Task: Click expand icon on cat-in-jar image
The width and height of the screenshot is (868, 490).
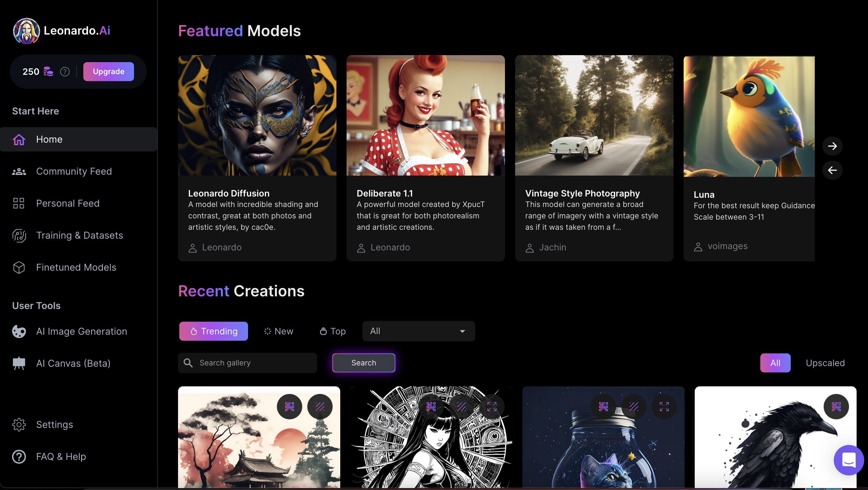Action: pos(664,407)
